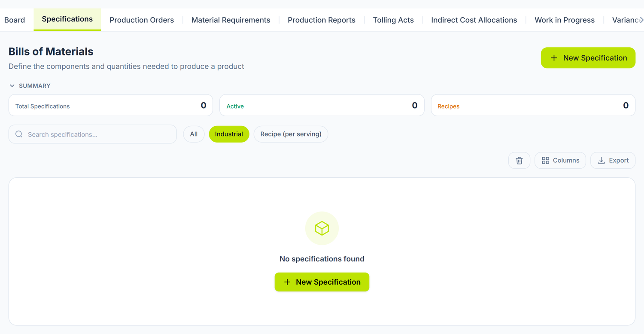Open the Production Orders tab
Image resolution: width=644 pixels, height=334 pixels.
(x=142, y=20)
